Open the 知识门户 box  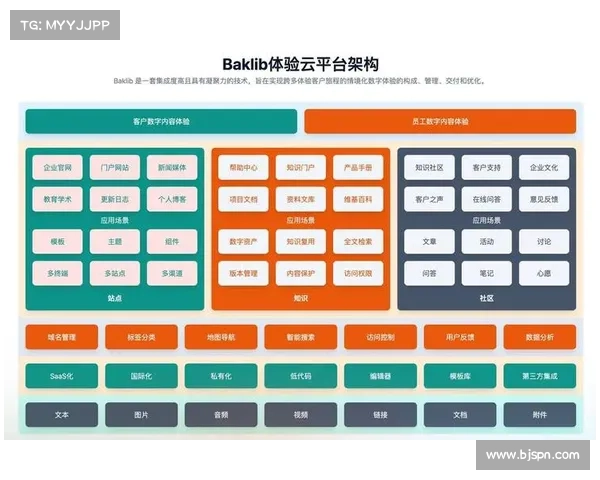click(301, 167)
